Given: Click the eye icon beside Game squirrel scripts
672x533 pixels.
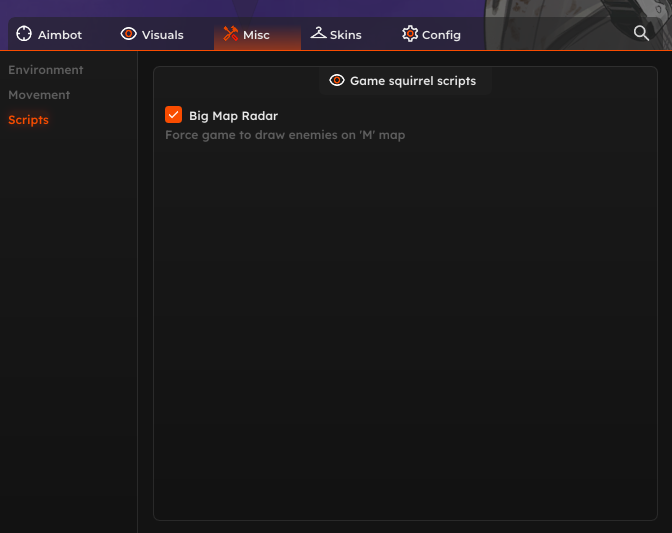Looking at the screenshot, I should tap(337, 80).
